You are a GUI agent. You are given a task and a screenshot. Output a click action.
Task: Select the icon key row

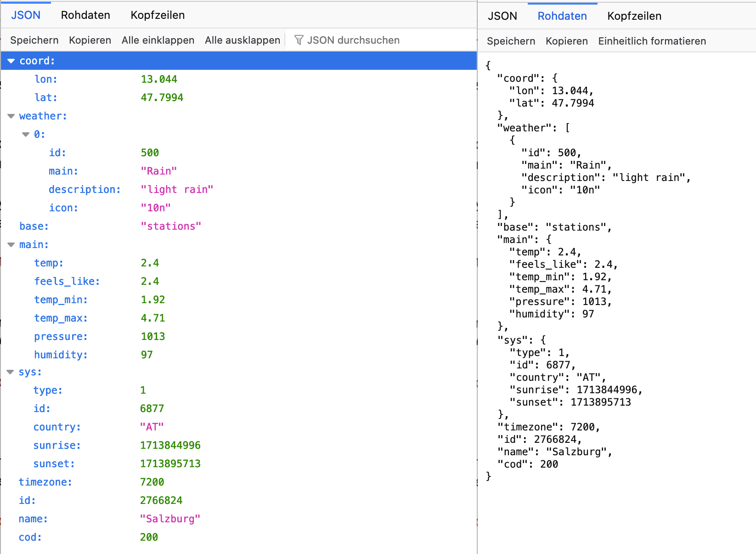click(239, 208)
